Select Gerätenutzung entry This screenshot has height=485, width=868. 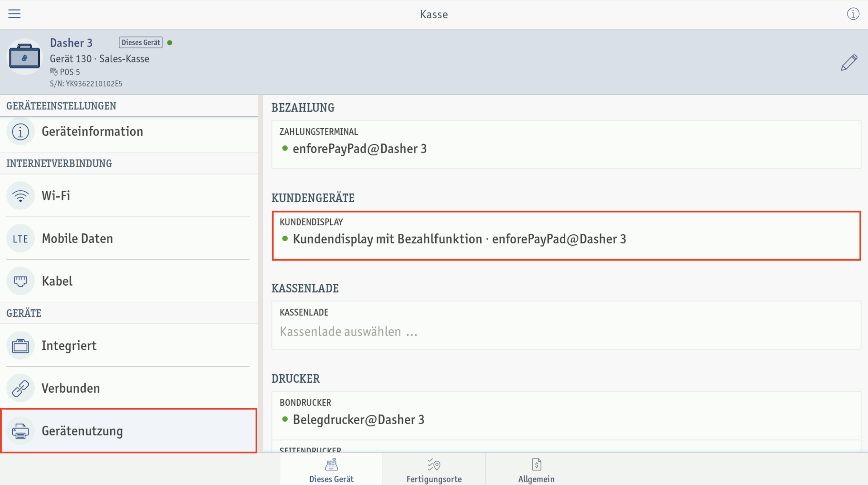click(x=129, y=431)
